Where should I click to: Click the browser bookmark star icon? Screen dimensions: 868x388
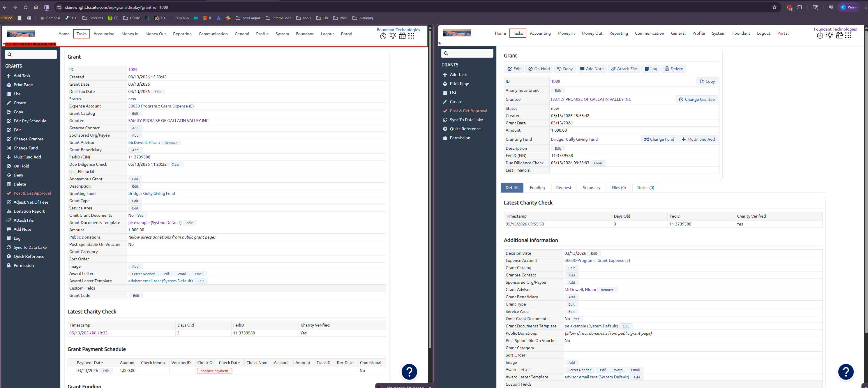tap(774, 7)
